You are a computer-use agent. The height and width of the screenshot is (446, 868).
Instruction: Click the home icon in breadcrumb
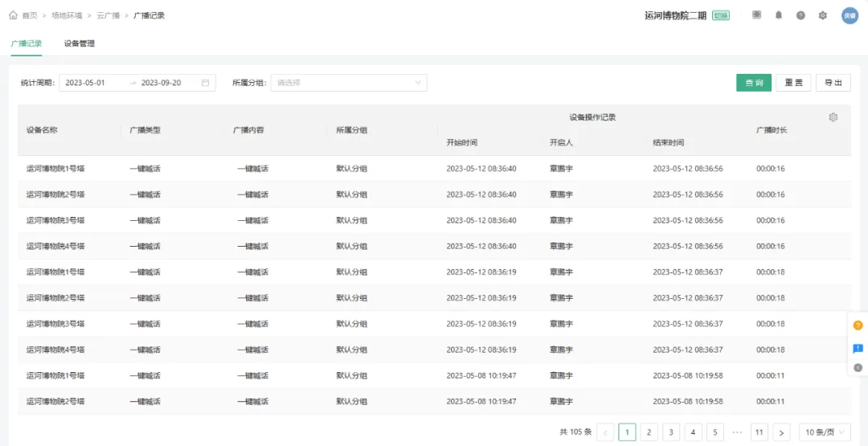pyautogui.click(x=14, y=15)
